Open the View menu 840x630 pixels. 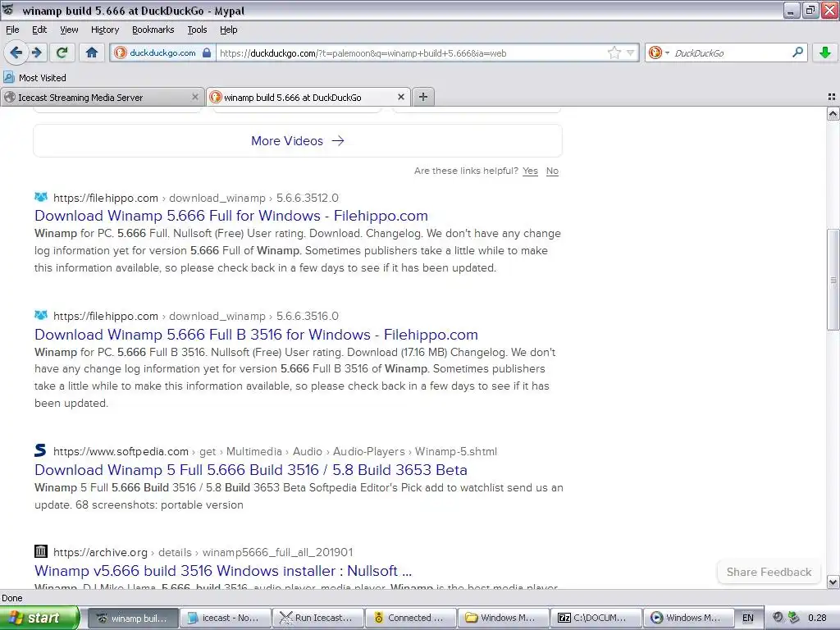pyautogui.click(x=69, y=30)
